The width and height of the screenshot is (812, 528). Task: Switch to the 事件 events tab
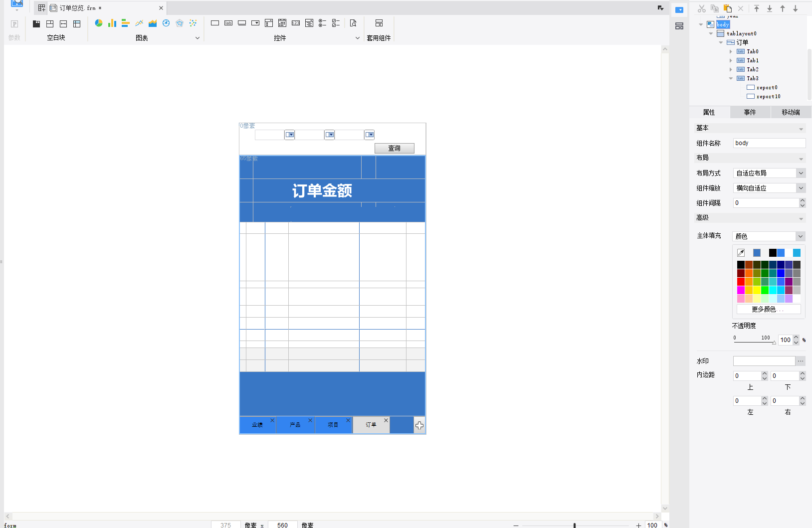coord(750,112)
